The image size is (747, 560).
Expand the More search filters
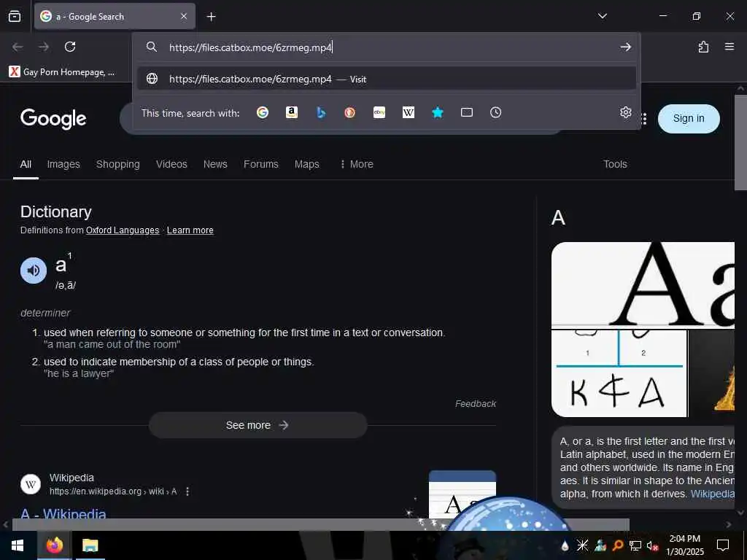pyautogui.click(x=357, y=164)
